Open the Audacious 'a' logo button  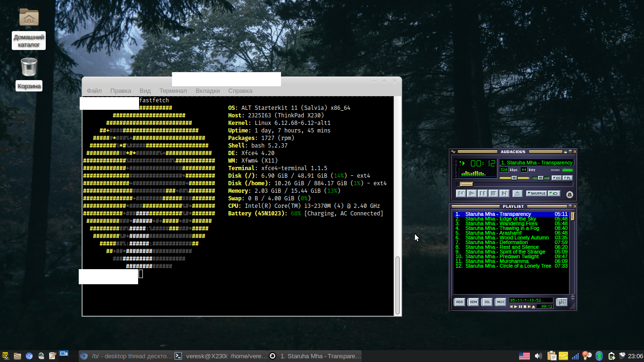570,194
